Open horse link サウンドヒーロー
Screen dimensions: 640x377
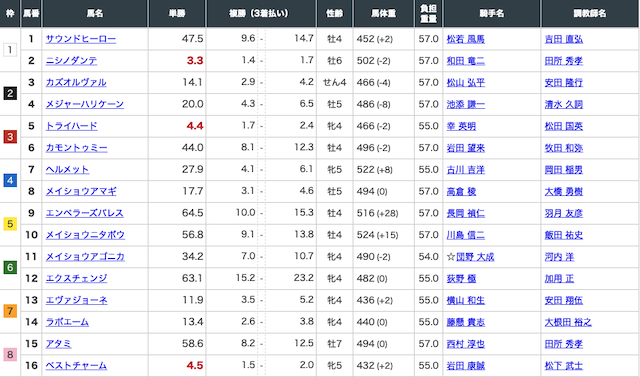81,39
